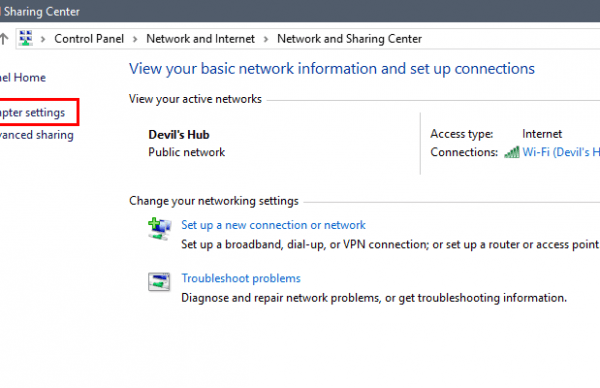Click Set up a new connection or network
The height and width of the screenshot is (388, 600).
[273, 225]
